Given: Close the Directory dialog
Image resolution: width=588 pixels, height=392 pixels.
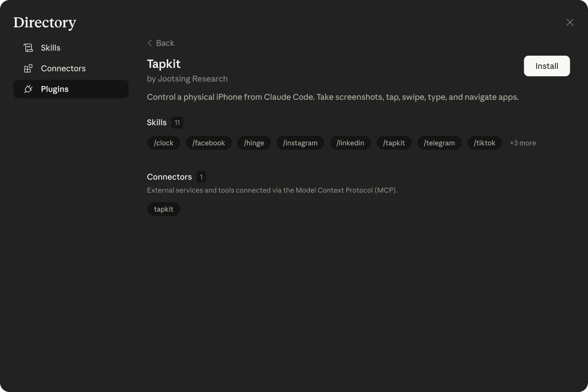Looking at the screenshot, I should (570, 22).
